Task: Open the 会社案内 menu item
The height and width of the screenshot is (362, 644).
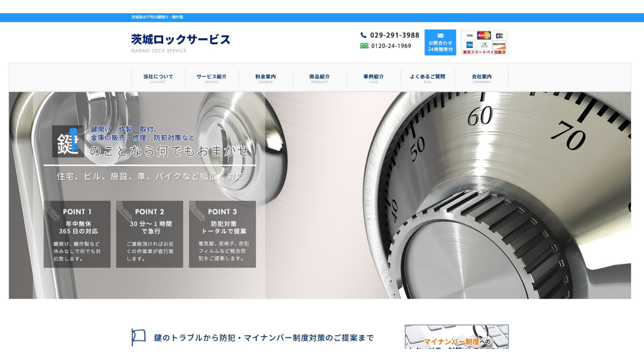Action: tap(481, 78)
